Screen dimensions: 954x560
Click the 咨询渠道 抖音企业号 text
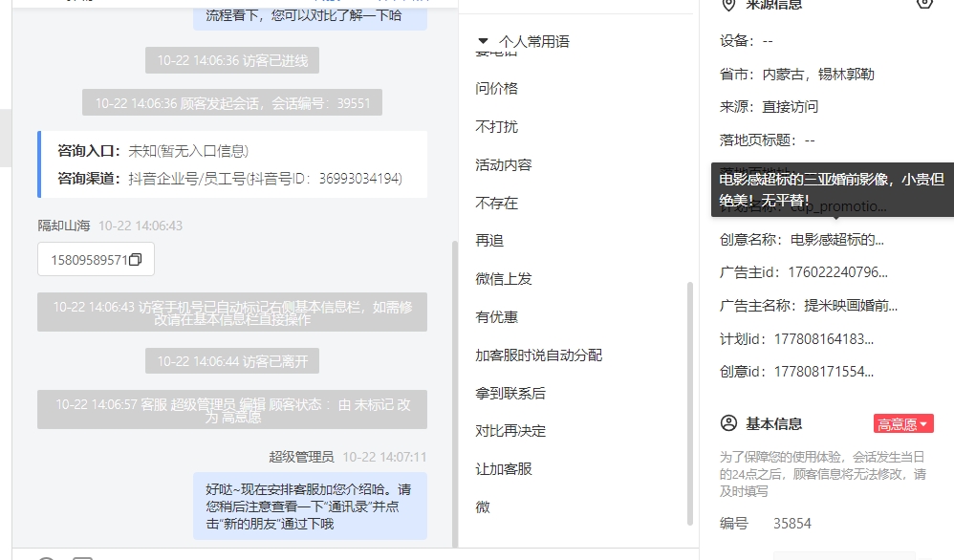pos(266,179)
